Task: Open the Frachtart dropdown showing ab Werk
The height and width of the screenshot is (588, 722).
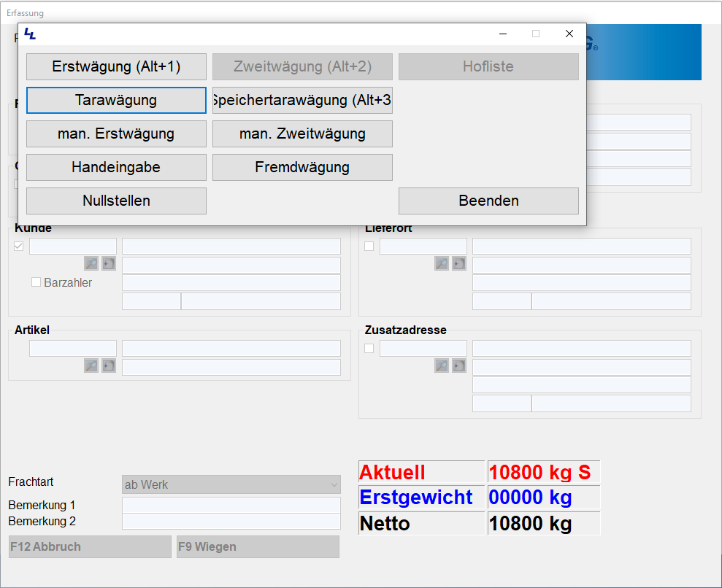Action: click(x=231, y=484)
